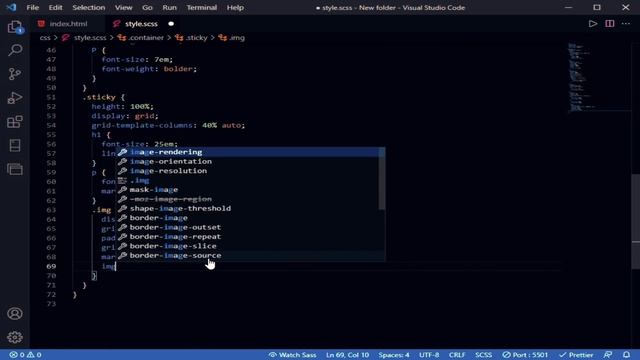
Task: Click .sticky in the breadcrumb
Action: point(197,38)
